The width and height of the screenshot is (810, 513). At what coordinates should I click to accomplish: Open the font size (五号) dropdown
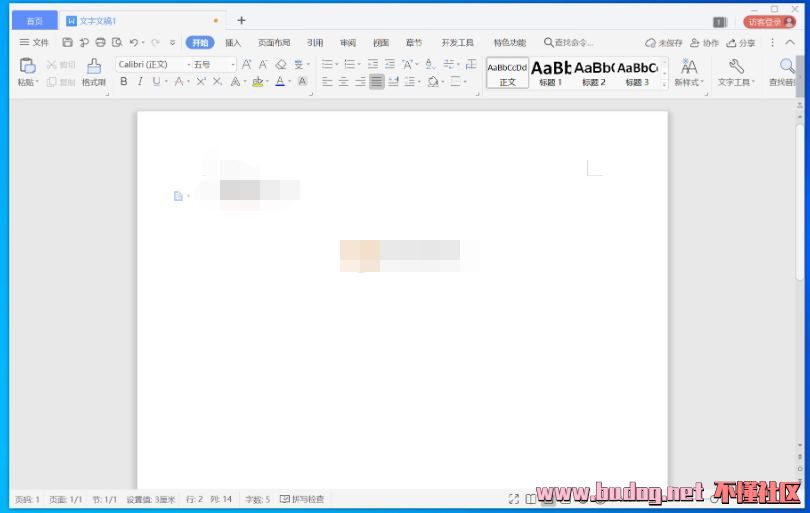[x=214, y=64]
